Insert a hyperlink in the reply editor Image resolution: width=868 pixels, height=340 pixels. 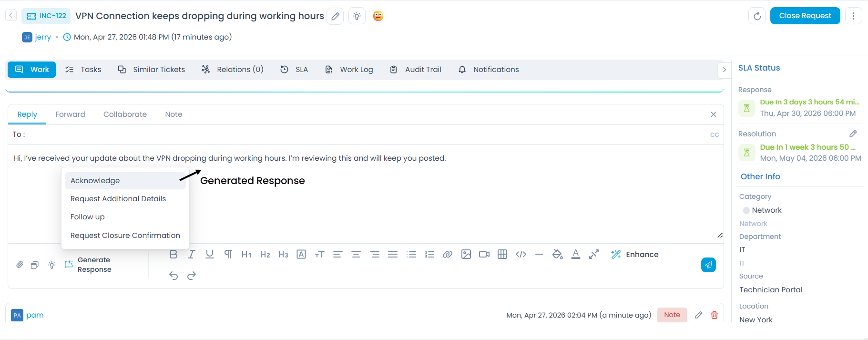pos(447,255)
